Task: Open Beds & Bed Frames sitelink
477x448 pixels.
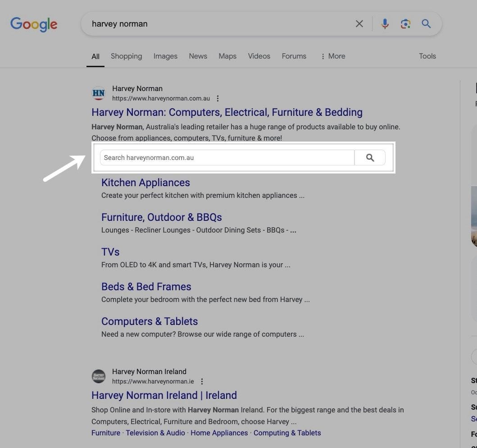Action: (146, 287)
